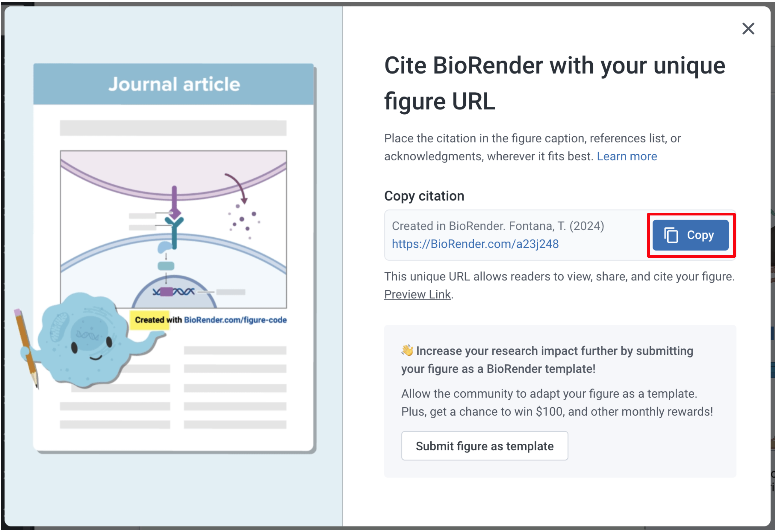Click the BioRender.com/figure-code caption text

tap(235, 320)
